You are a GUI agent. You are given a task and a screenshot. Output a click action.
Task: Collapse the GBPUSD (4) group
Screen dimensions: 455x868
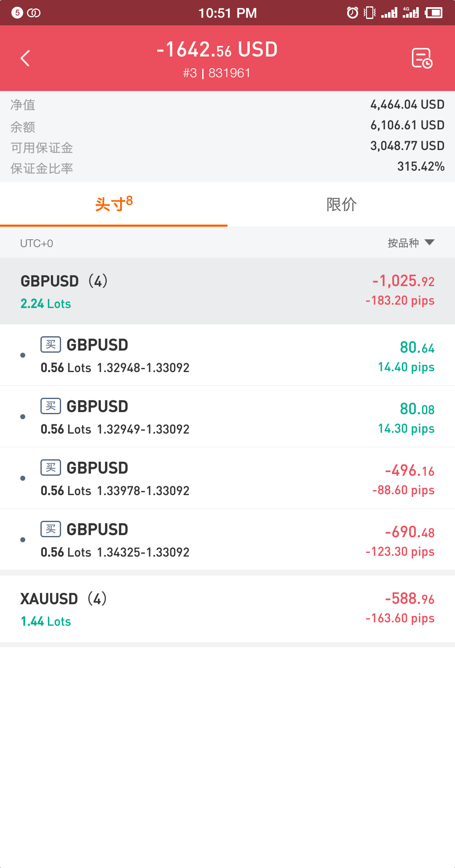pyautogui.click(x=227, y=291)
